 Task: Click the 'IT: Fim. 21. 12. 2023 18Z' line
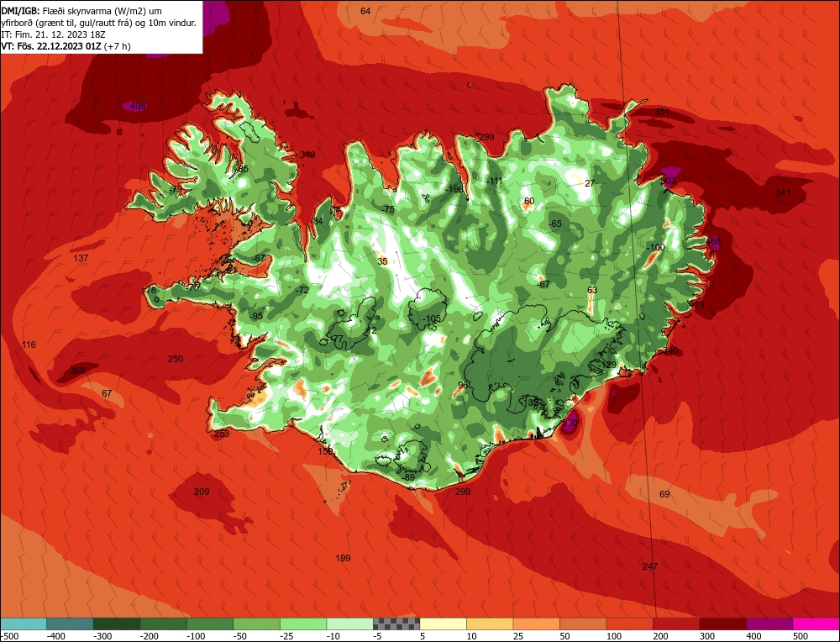54,34
